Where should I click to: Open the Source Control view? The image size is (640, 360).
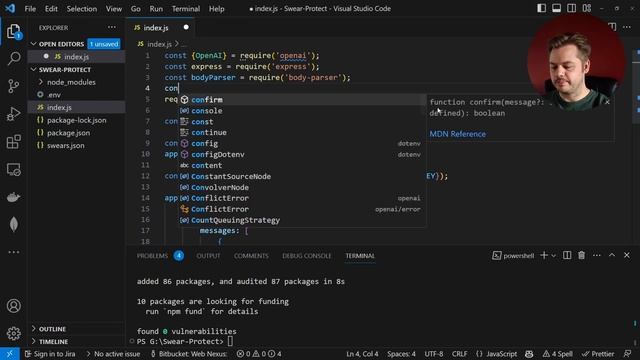(x=13, y=86)
